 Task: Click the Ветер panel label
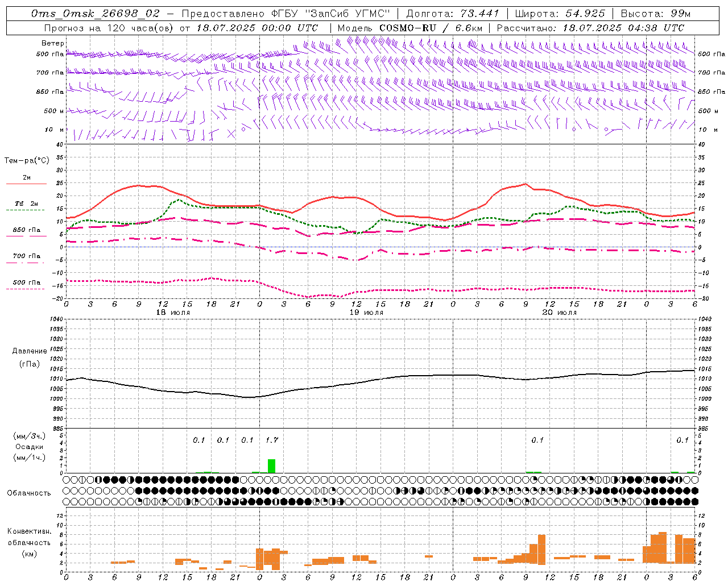(x=53, y=43)
